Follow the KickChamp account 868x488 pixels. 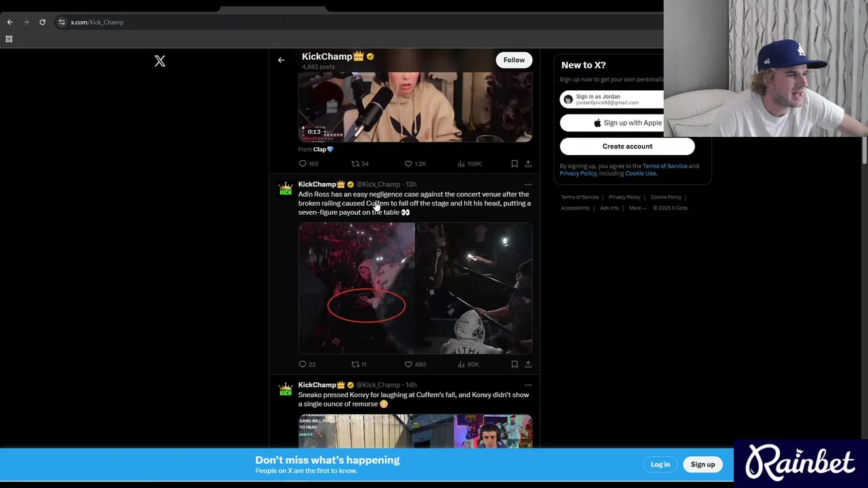coord(514,60)
